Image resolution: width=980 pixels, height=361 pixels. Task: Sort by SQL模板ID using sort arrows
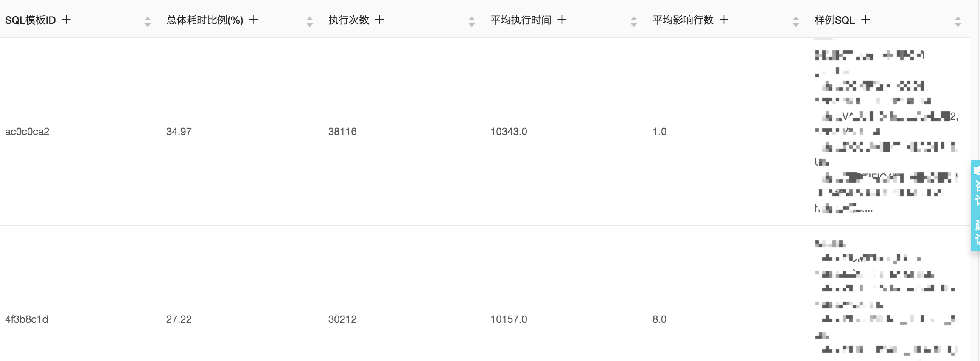tap(148, 22)
